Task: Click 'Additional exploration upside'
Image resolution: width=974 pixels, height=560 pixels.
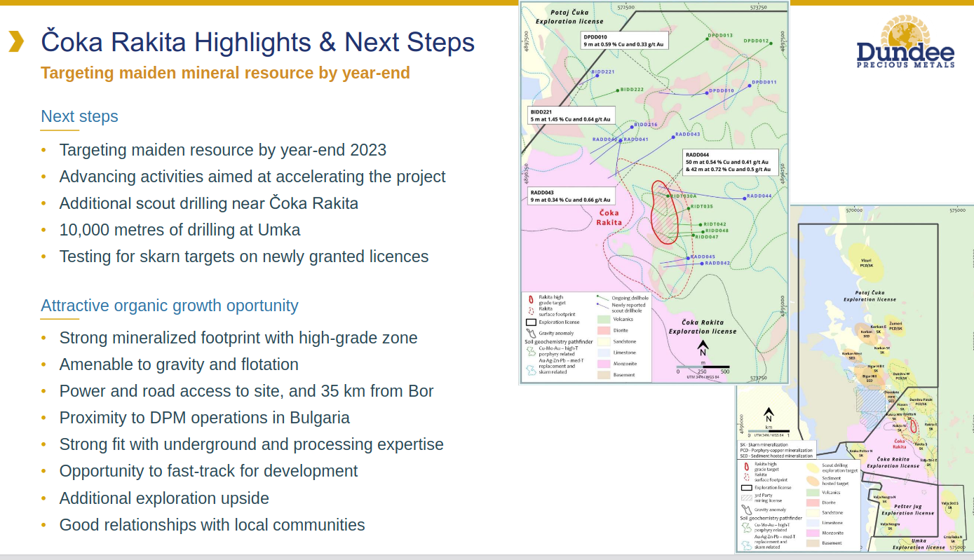Action: pyautogui.click(x=164, y=498)
